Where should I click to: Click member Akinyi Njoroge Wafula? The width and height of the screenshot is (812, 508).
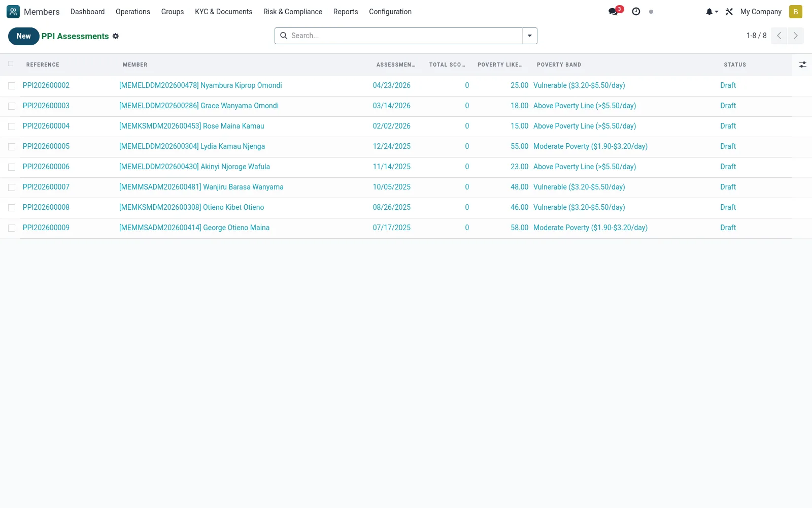point(194,167)
